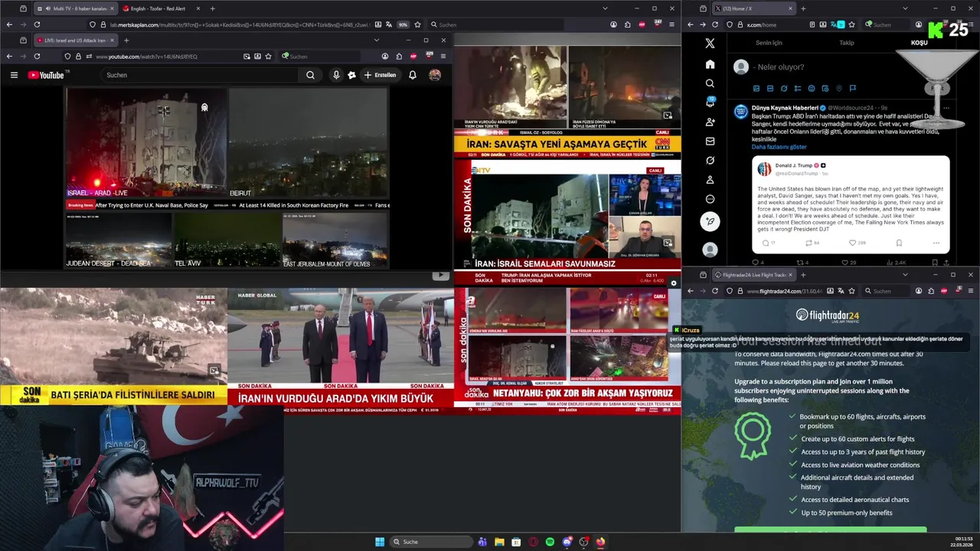The image size is (980, 551).
Task: List all tabs in the flightradar24 window
Action: click(x=905, y=275)
